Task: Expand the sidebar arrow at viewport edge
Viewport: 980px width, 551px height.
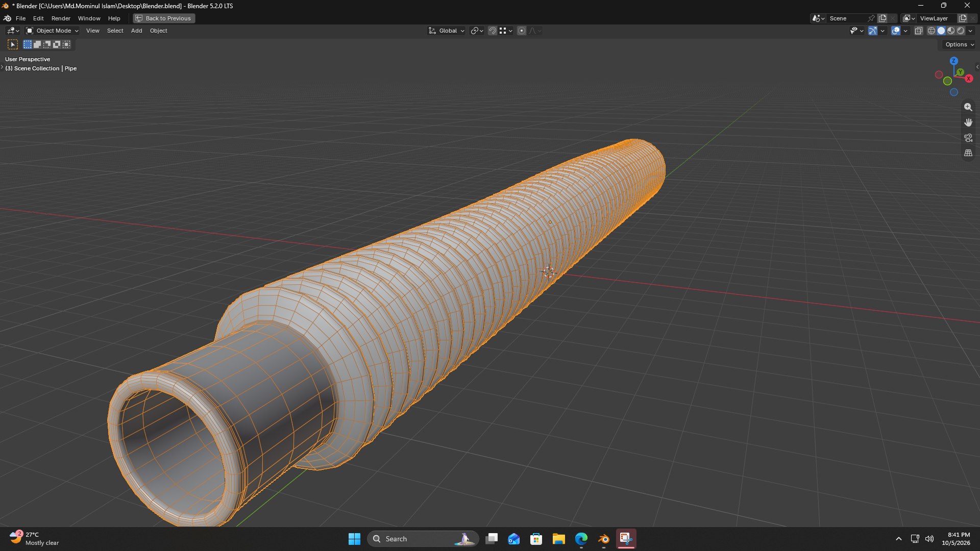Action: click(x=977, y=67)
